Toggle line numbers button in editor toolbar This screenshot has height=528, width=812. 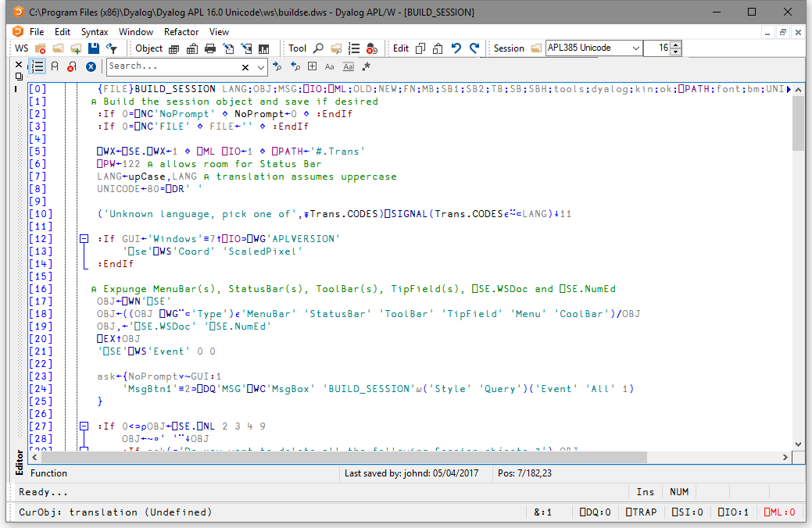click(x=38, y=67)
